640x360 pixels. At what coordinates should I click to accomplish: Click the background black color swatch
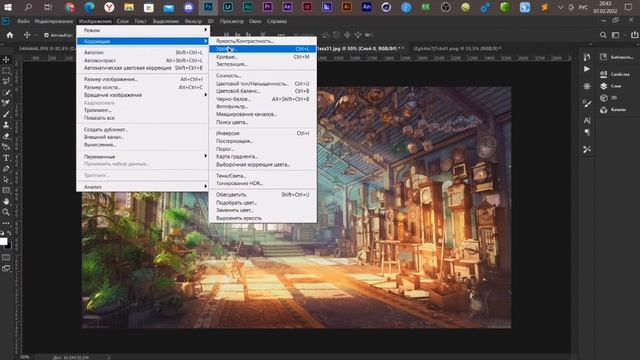click(x=9, y=246)
